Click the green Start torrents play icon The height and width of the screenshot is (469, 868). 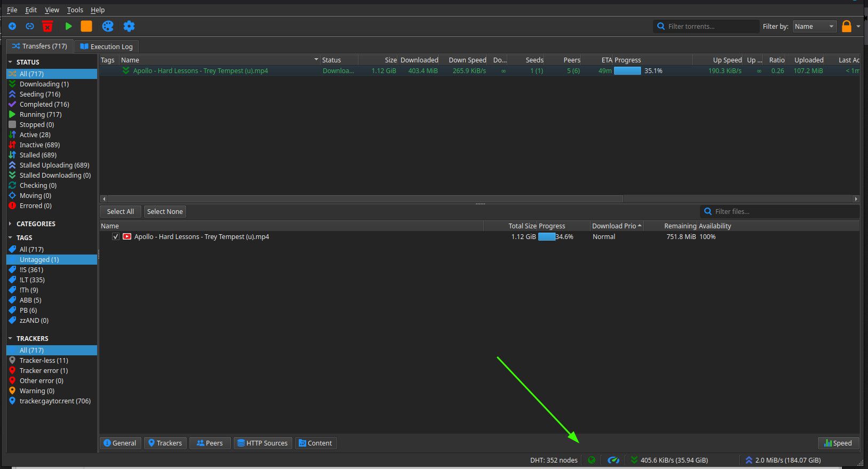tap(68, 26)
